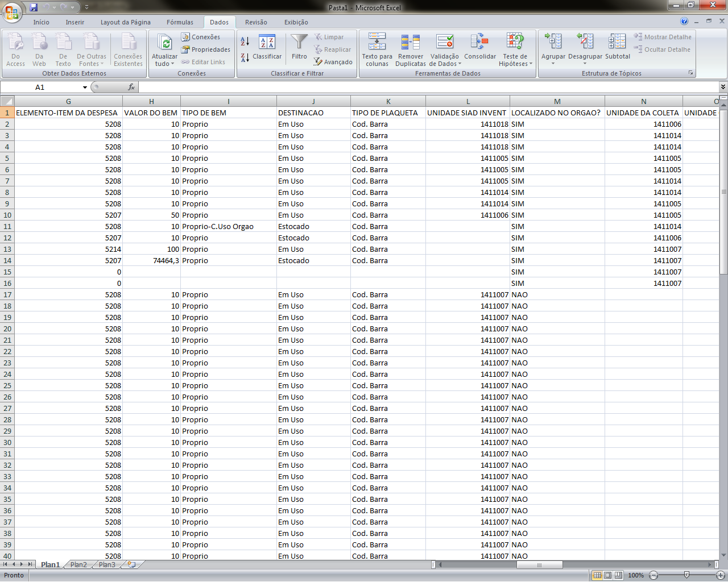The image size is (728, 582).
Task: Open Conexões Existentes
Action: [x=128, y=50]
